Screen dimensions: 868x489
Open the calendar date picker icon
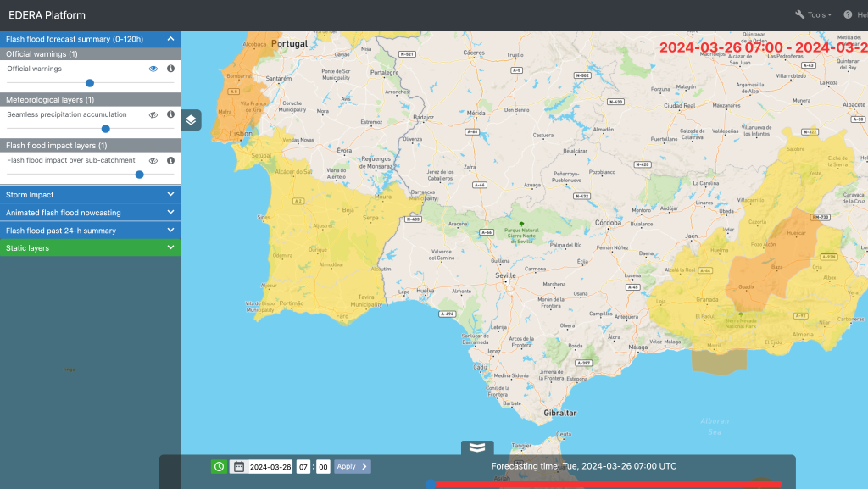click(238, 466)
